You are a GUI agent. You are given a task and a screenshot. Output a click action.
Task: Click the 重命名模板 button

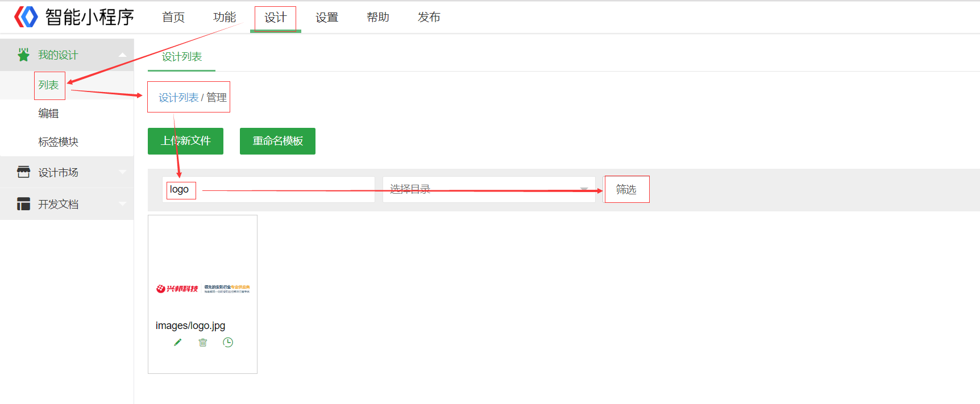click(x=277, y=141)
